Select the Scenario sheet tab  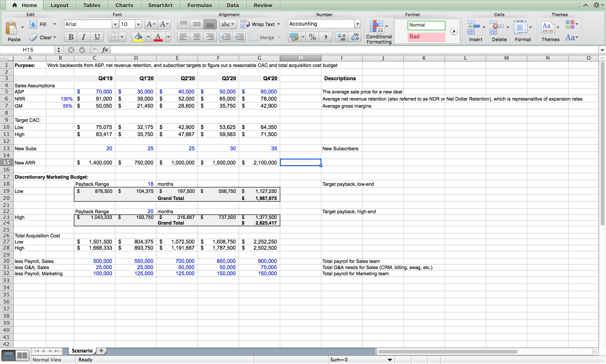click(82, 351)
